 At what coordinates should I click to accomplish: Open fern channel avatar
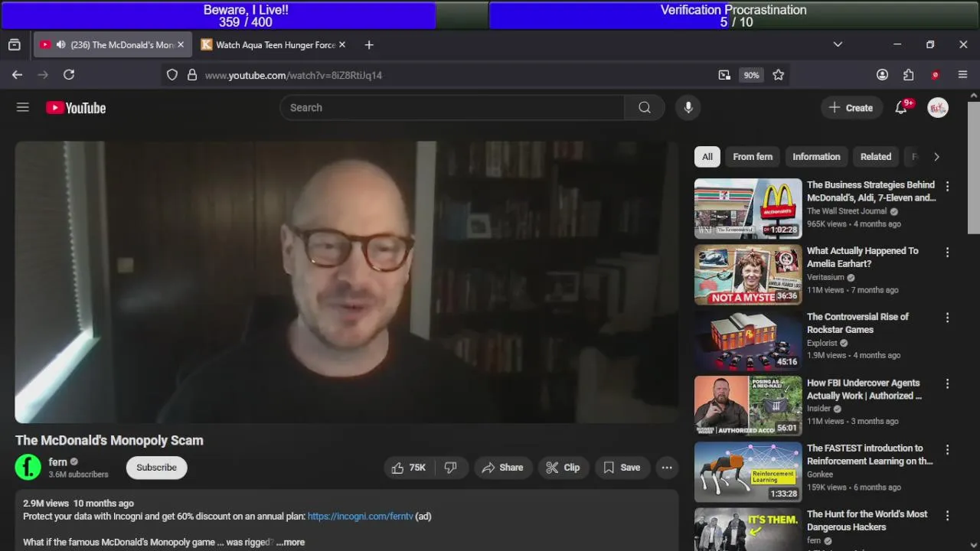tap(28, 467)
